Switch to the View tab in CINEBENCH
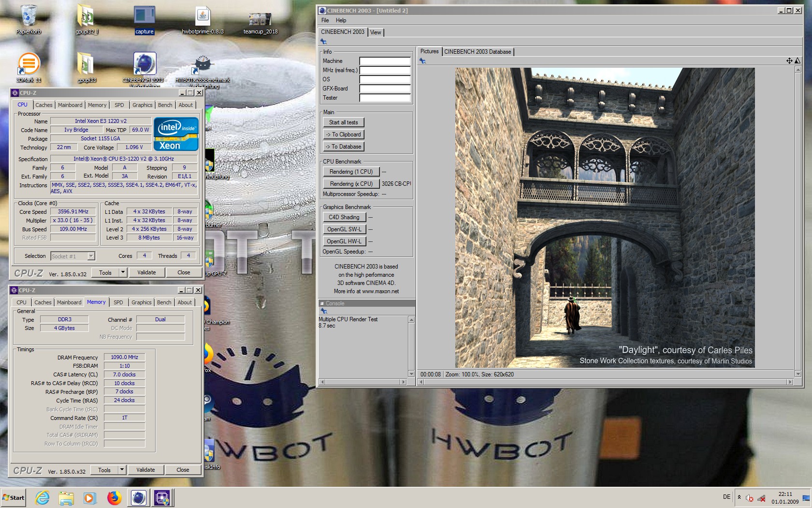The height and width of the screenshot is (508, 812). point(376,32)
